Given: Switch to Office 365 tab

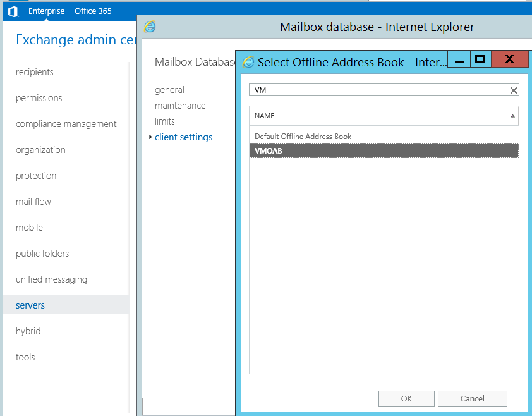Looking at the screenshot, I should 94,11.
